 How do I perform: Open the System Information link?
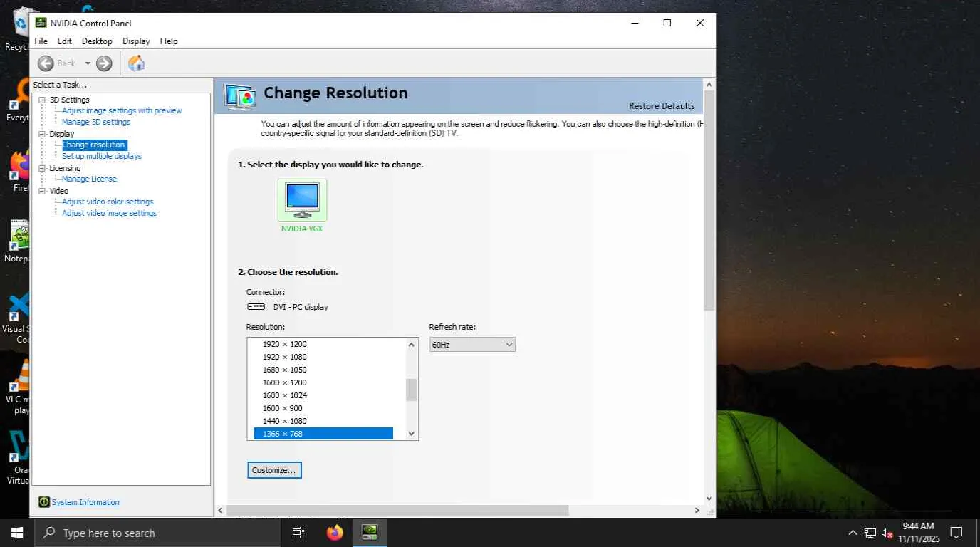click(x=85, y=502)
